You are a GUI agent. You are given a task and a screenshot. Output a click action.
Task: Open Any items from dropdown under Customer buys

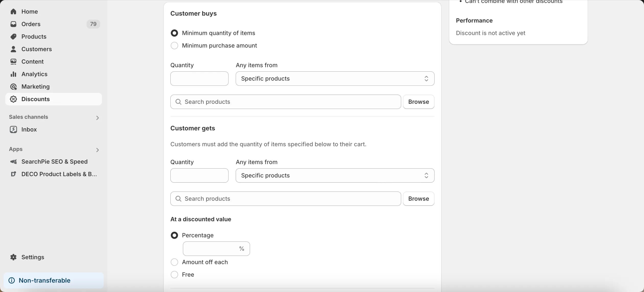pos(335,79)
